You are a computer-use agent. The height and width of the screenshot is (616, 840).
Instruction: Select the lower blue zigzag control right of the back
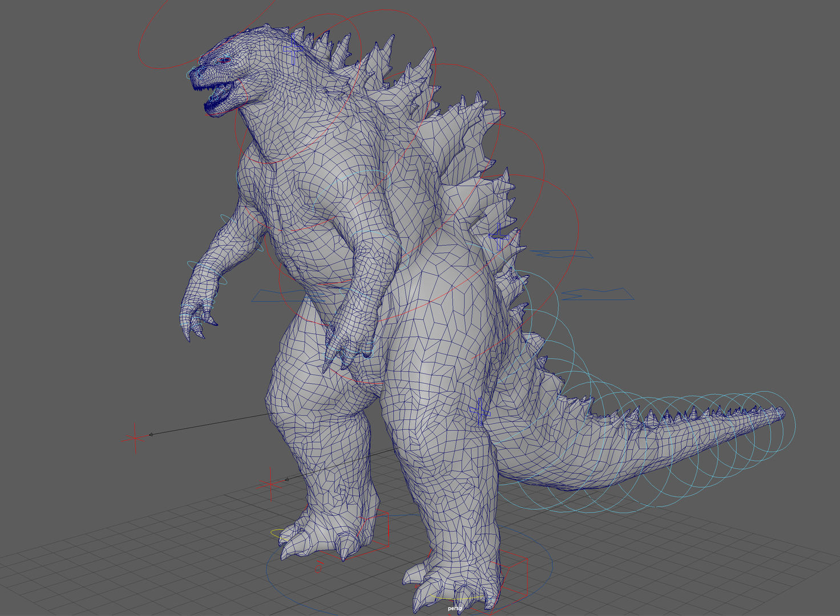(597, 294)
